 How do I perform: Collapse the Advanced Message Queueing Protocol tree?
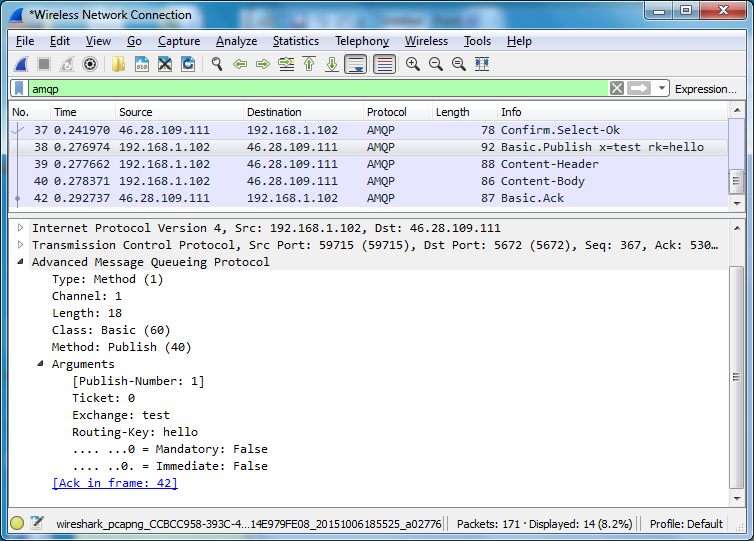click(22, 262)
